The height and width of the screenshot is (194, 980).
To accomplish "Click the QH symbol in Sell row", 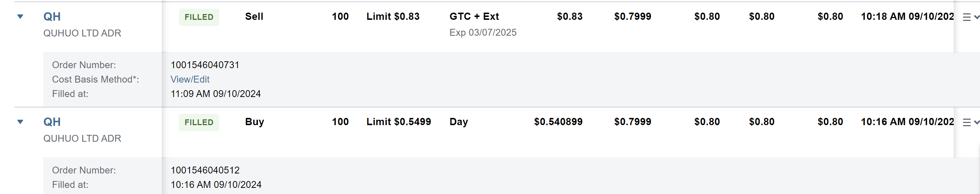I will tap(52, 17).
